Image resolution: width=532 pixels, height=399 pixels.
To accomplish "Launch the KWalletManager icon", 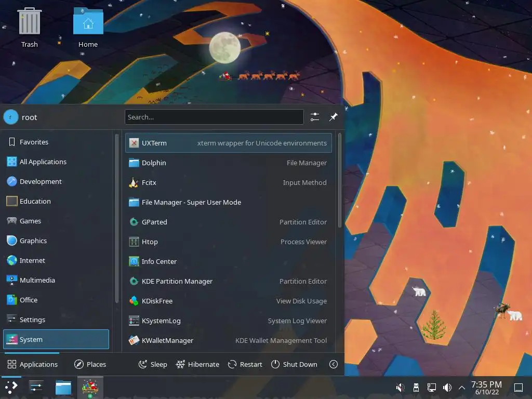I will 134,340.
